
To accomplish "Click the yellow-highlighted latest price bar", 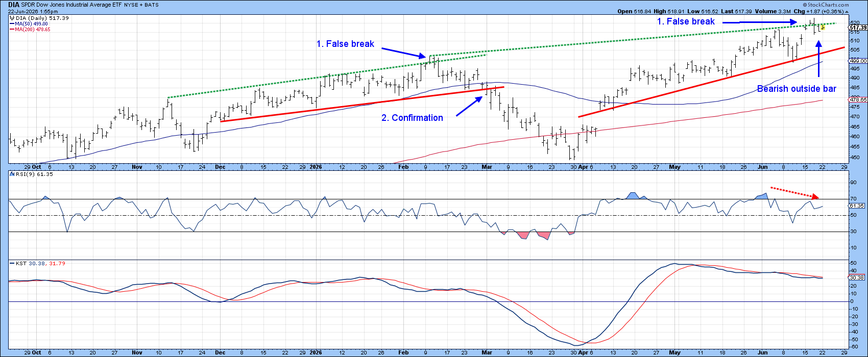I will pos(823,27).
